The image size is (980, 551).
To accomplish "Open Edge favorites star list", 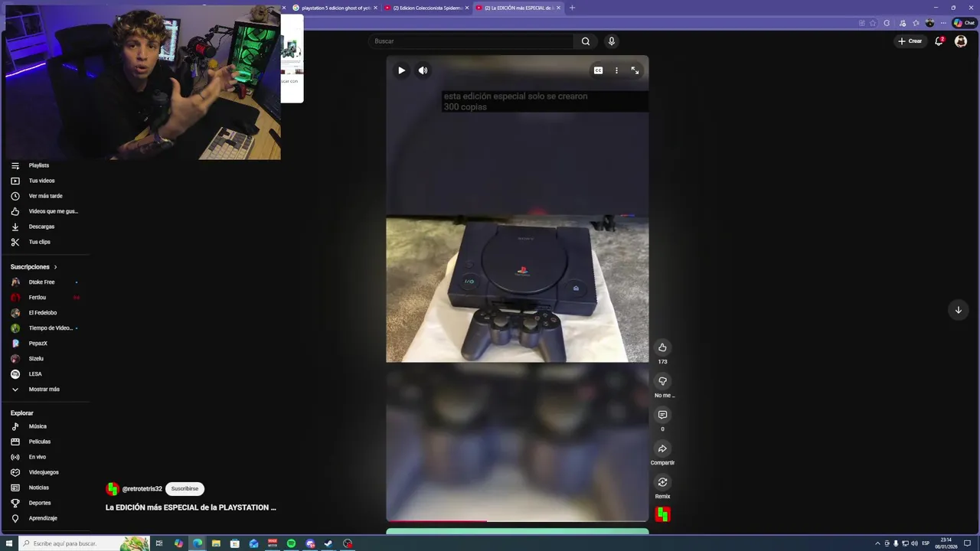I will (x=916, y=23).
